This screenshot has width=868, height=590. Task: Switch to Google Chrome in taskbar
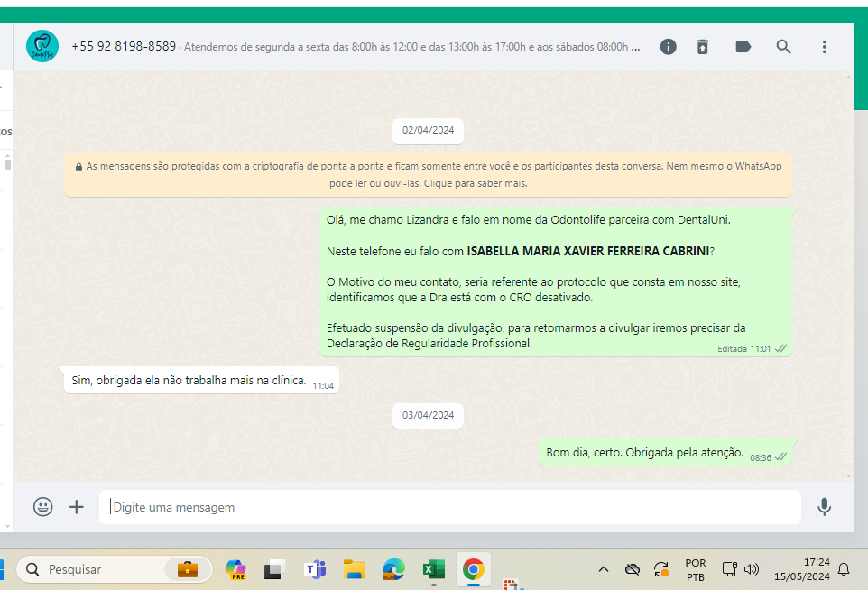coord(474,569)
